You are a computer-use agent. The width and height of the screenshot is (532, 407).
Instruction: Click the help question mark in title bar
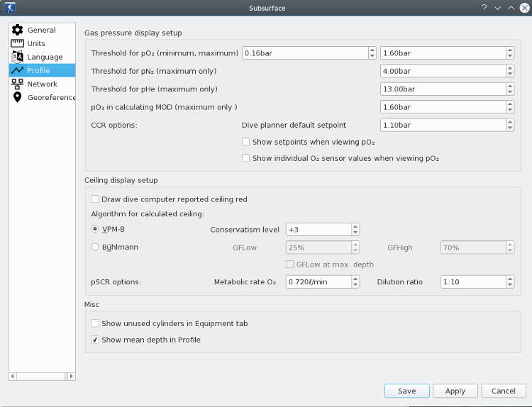click(x=484, y=8)
